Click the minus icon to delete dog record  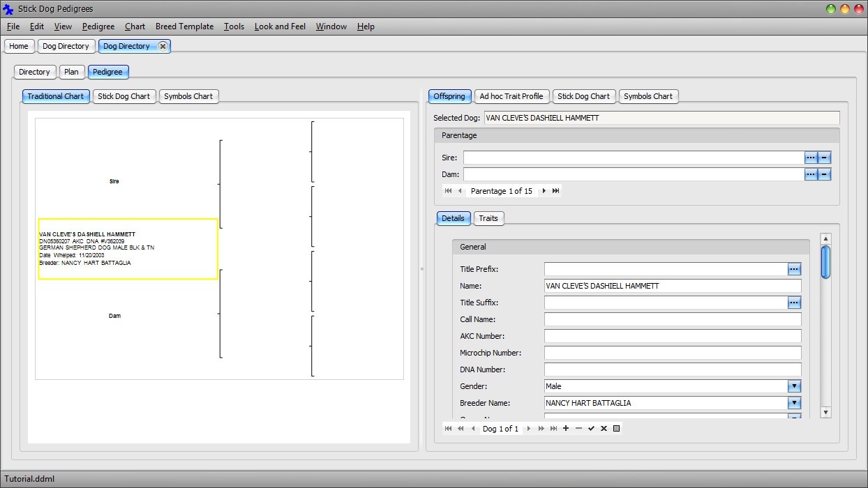(x=578, y=429)
